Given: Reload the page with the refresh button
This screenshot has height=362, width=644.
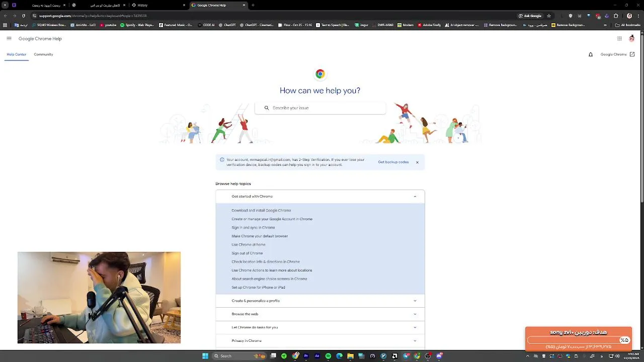Looking at the screenshot, I should (23, 16).
